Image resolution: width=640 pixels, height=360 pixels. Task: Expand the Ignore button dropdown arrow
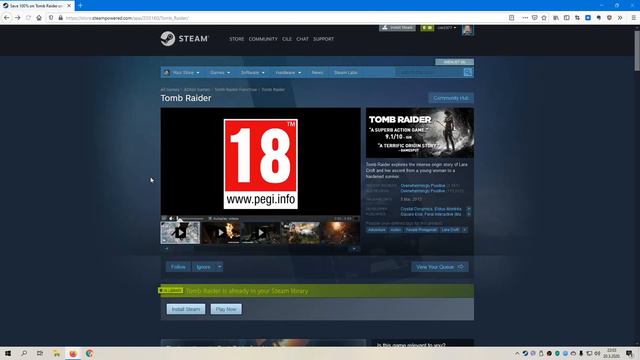[220, 267]
